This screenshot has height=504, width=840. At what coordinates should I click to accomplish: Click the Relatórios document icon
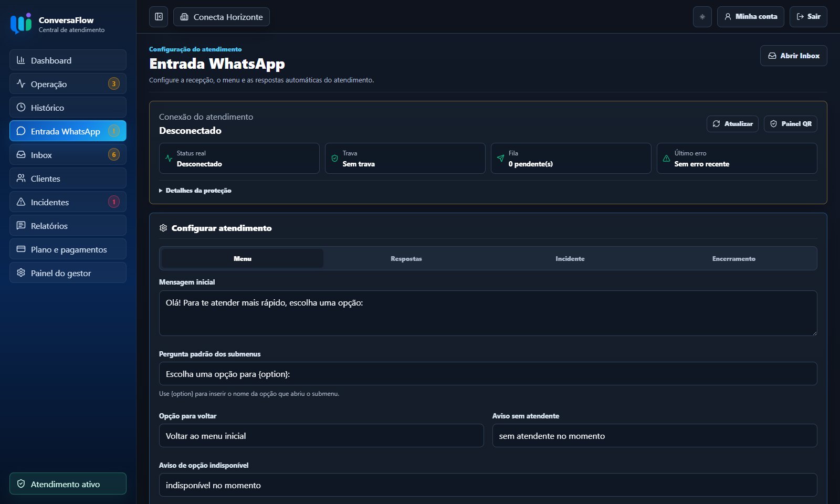[21, 225]
